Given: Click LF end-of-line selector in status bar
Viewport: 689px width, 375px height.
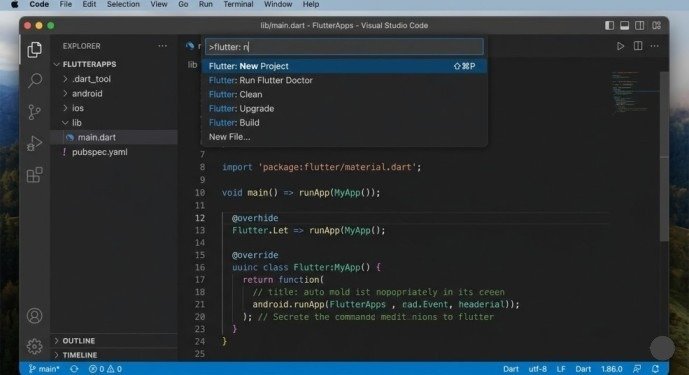Looking at the screenshot, I should click(x=561, y=369).
